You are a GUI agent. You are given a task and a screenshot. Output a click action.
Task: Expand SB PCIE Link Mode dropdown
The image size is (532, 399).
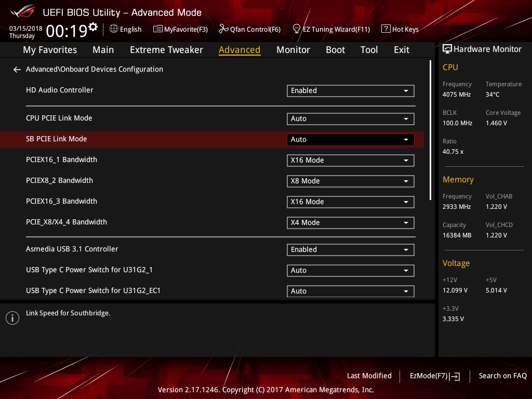tap(350, 139)
